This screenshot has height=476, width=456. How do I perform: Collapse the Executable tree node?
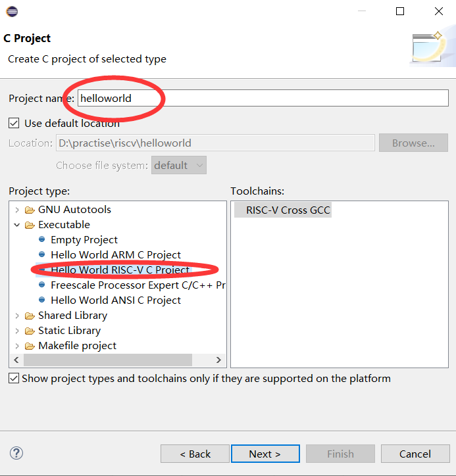click(17, 225)
